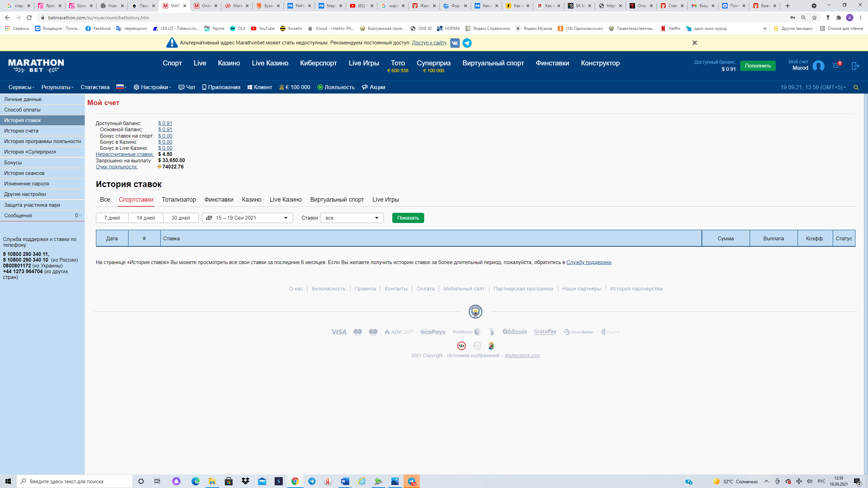The width and height of the screenshot is (868, 488).
Task: Click Telegram in the Windows taskbar
Action: [x=312, y=481]
